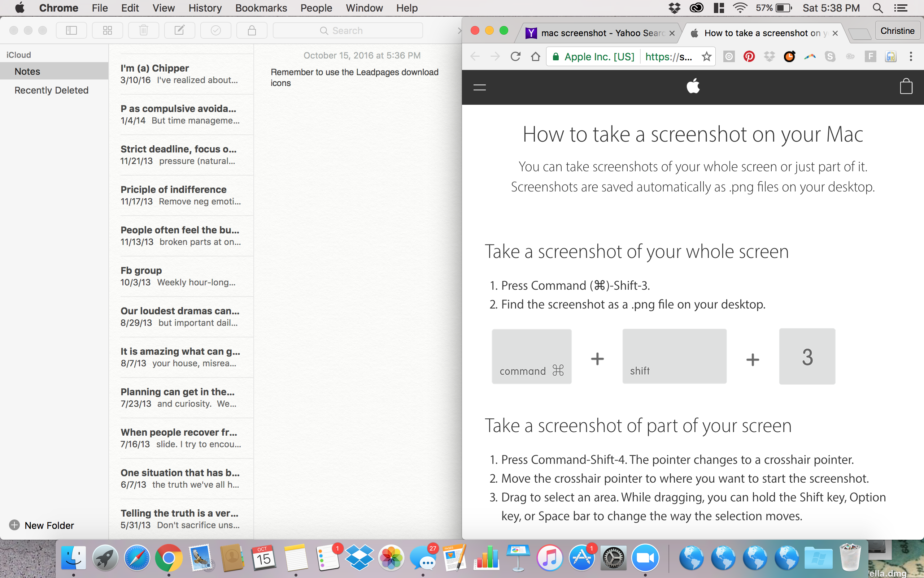Switch to mac screenshot Yahoo Search tab
Image resolution: width=924 pixels, height=578 pixels.
(598, 33)
